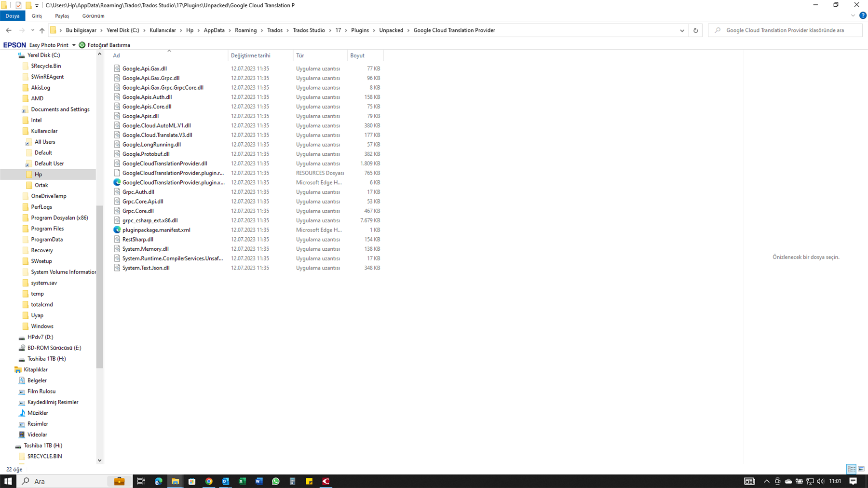Expand the ribbon with chevron arrow

pyautogui.click(x=853, y=15)
